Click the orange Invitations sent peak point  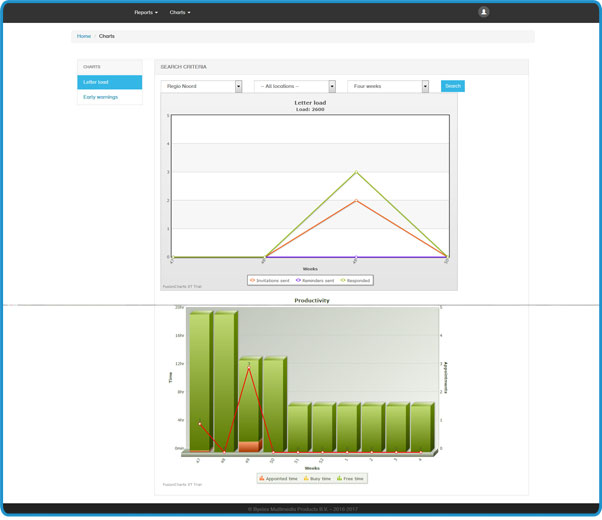[356, 200]
